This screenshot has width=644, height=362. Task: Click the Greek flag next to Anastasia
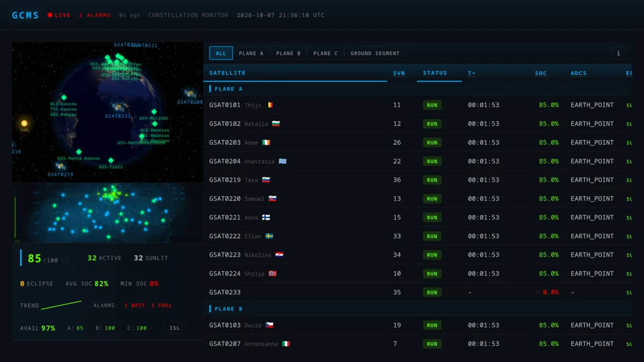click(x=282, y=161)
